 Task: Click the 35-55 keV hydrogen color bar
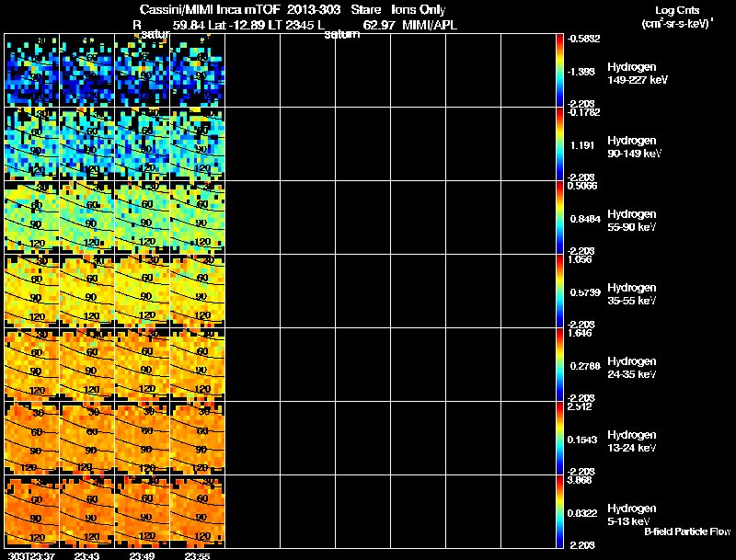pyautogui.click(x=560, y=291)
